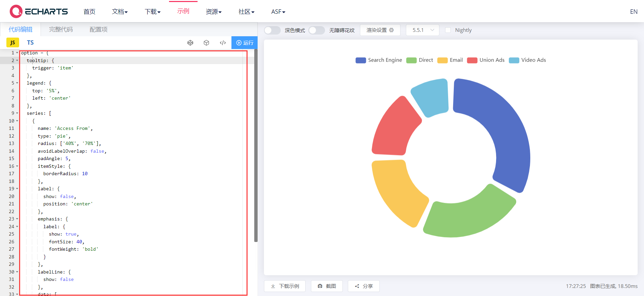Click the yellow Email pie slice

coord(397,191)
